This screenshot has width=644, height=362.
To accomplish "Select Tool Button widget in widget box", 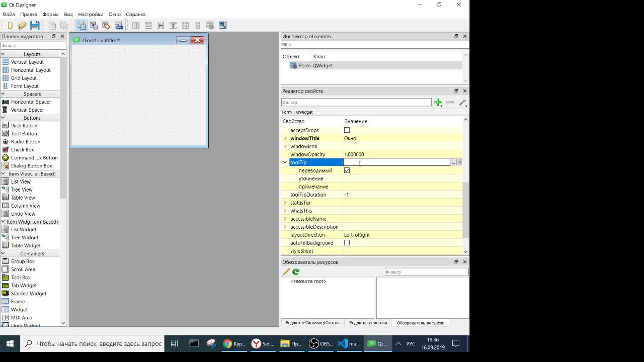I will tap(24, 134).
